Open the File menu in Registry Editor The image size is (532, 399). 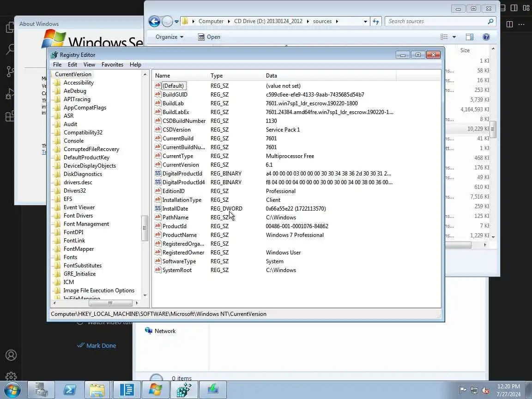(x=57, y=65)
